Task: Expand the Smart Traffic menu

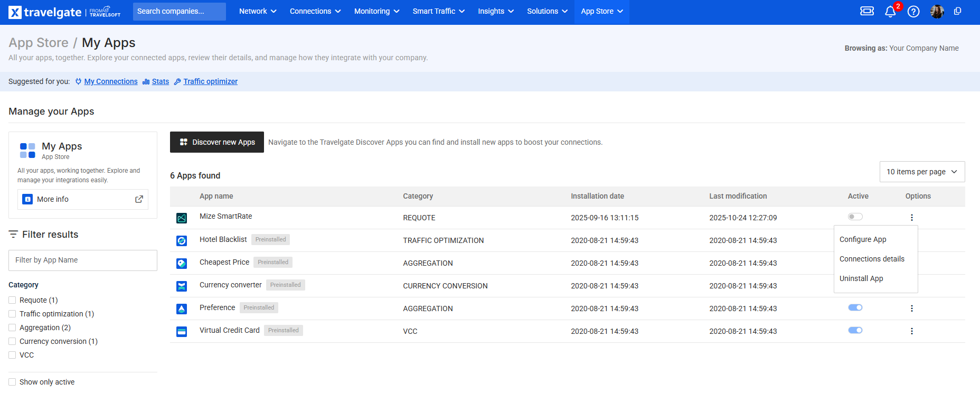Action: (438, 11)
